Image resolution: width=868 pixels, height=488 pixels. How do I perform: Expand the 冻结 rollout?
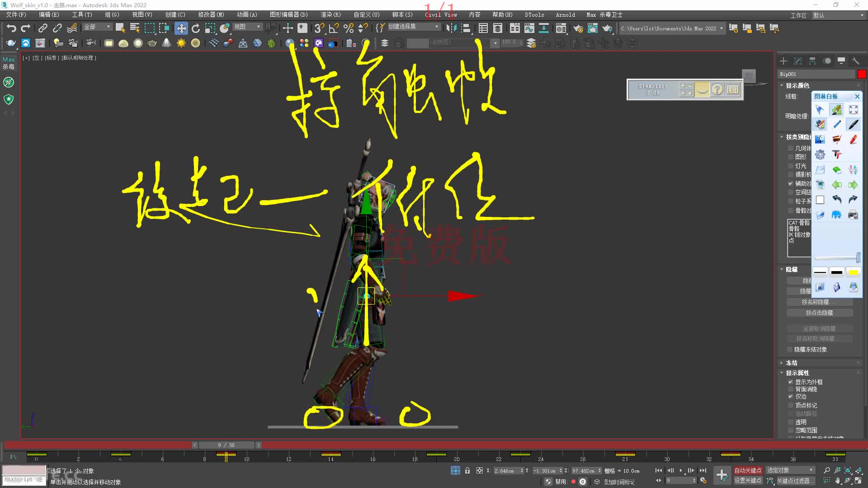[x=792, y=363]
